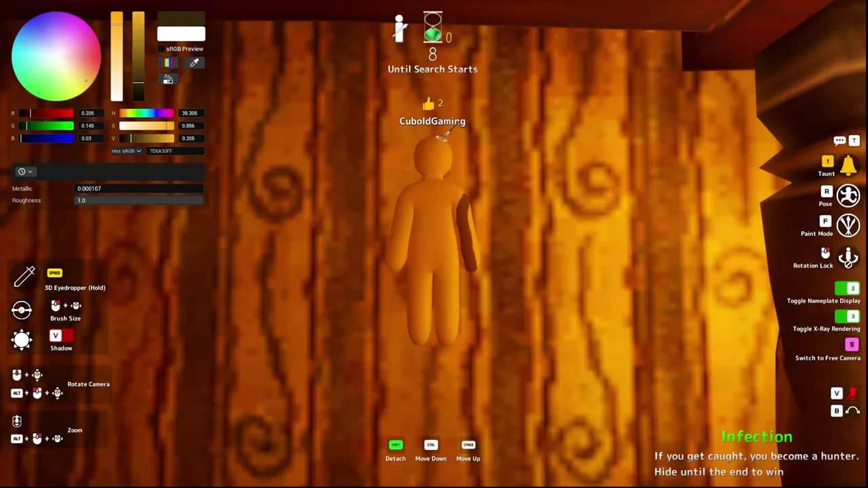
Task: Open the color history clock dropdown
Action: (25, 171)
